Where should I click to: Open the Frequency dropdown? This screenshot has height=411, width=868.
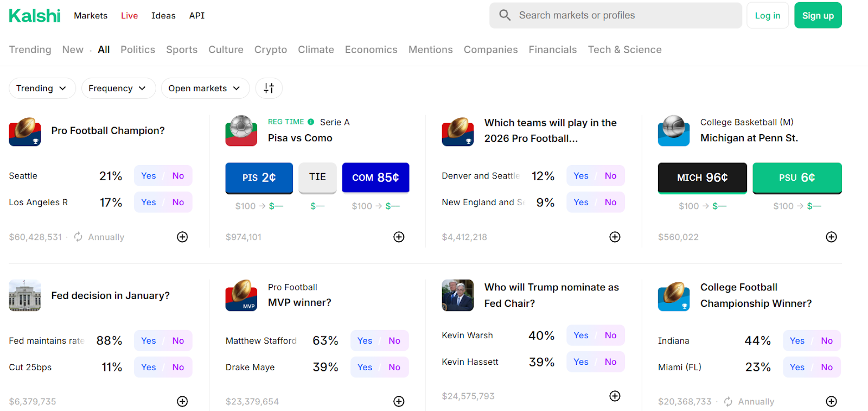[x=118, y=88]
